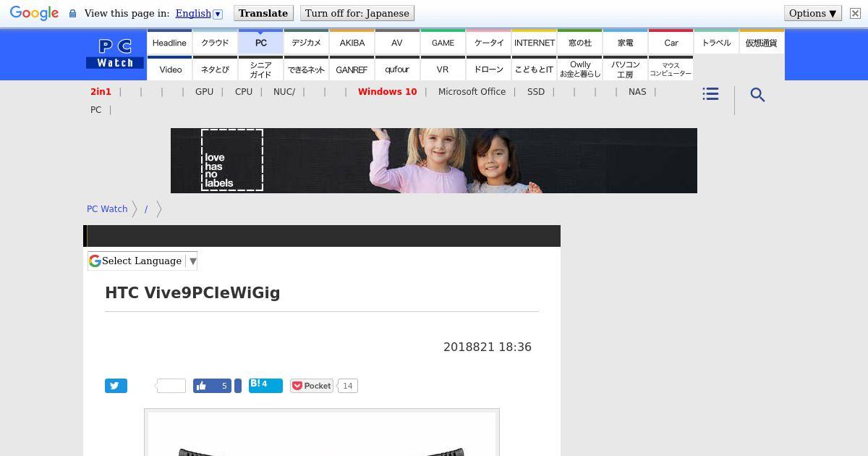Open the hamburger list menu icon
868x456 pixels.
[x=710, y=94]
